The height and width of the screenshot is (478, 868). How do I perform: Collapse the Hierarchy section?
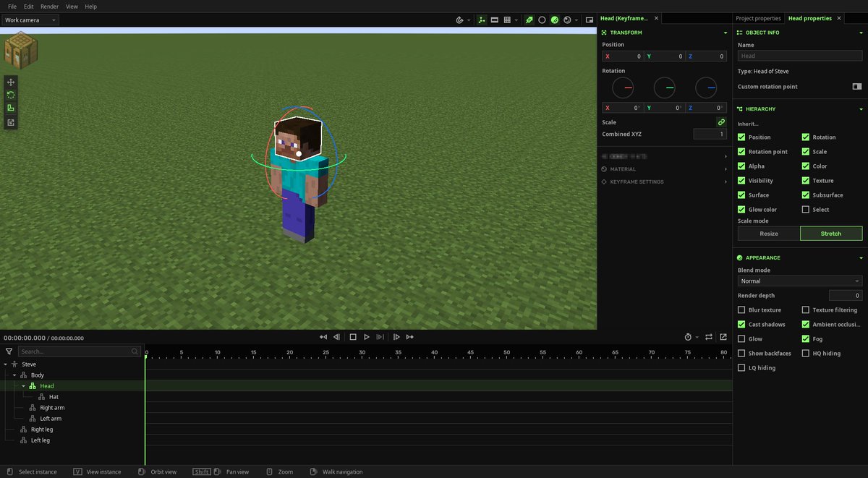861,109
